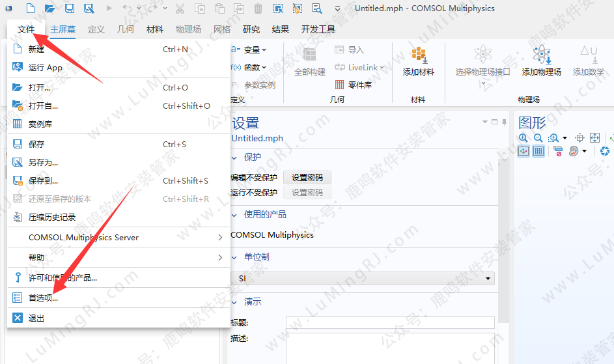Toggle the axis orientation display button
614x364 pixels.
point(523,151)
